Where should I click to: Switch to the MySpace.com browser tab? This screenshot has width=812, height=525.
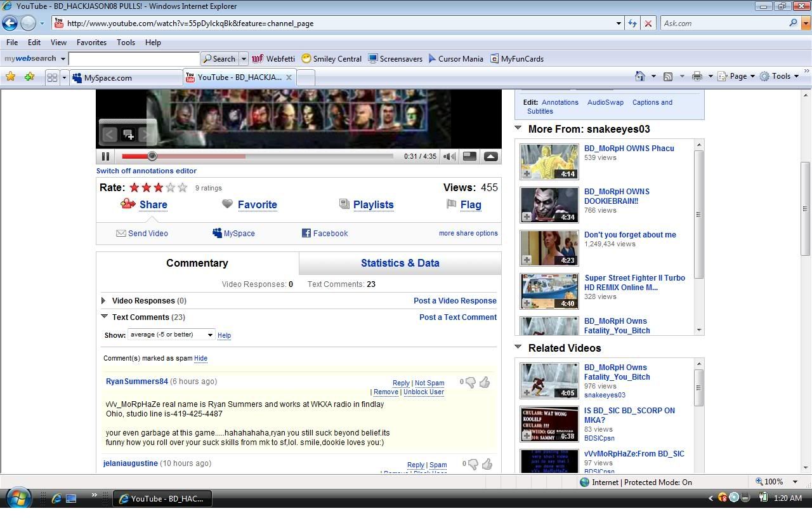point(126,77)
